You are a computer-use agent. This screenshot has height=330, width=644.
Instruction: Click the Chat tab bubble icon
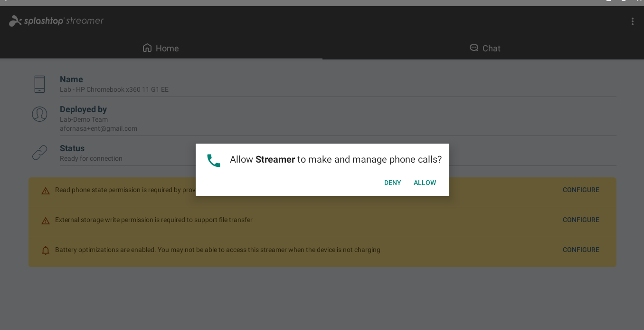474,48
